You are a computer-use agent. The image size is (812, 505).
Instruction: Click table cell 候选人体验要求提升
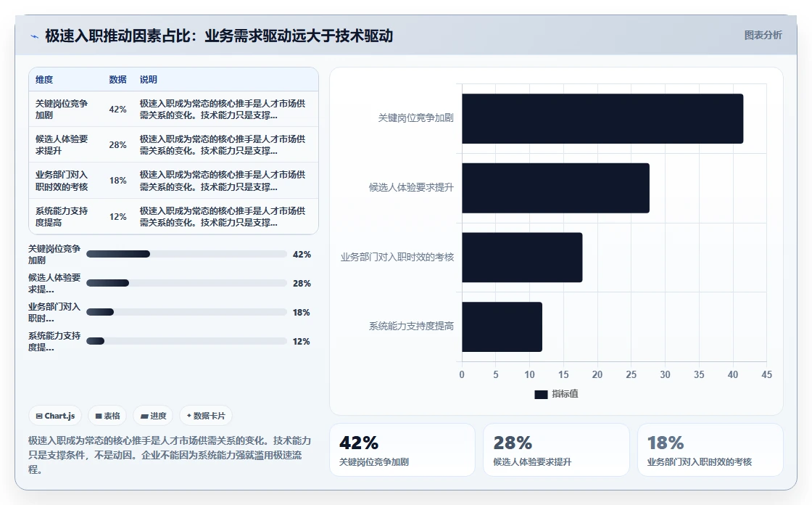tap(62, 145)
